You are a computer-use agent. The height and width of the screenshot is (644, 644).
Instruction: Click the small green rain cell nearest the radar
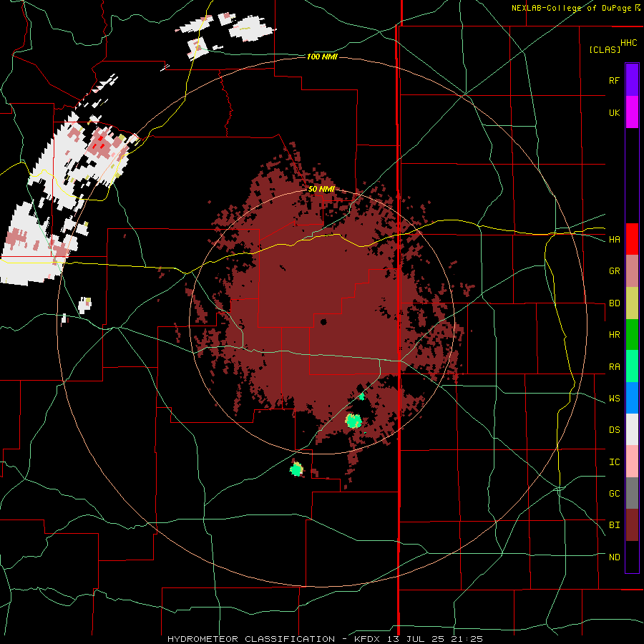click(x=361, y=396)
